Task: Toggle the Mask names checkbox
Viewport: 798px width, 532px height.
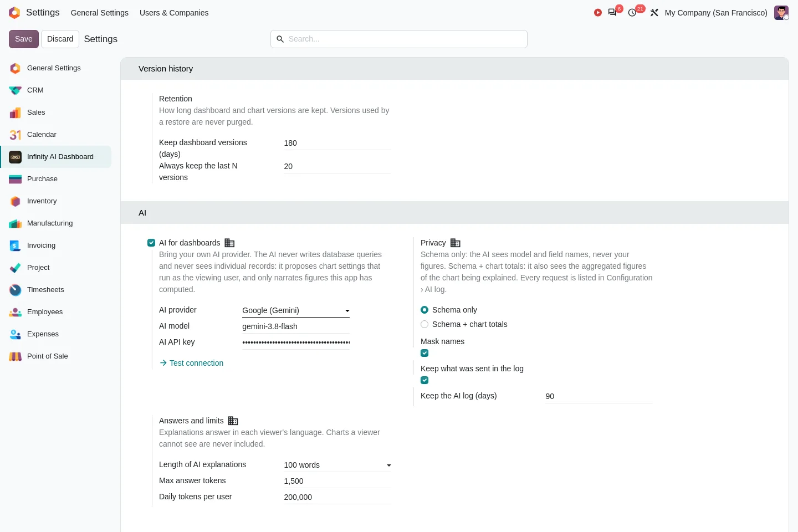Action: [x=424, y=353]
